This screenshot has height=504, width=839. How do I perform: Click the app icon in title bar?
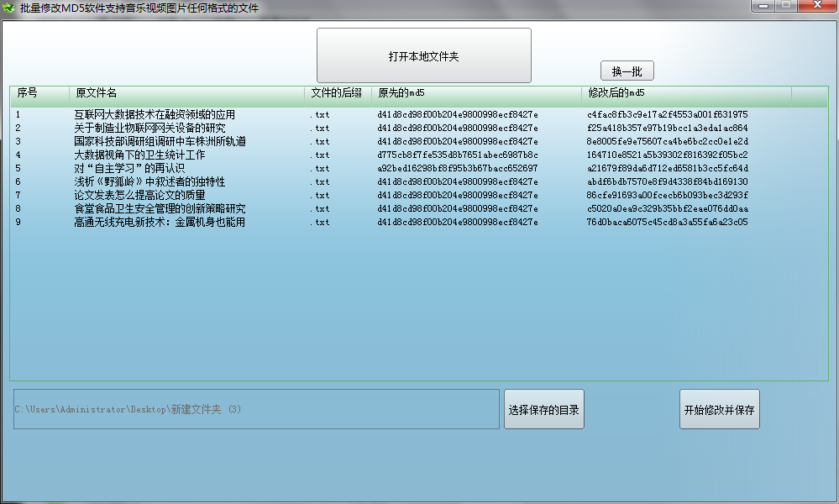[9, 8]
